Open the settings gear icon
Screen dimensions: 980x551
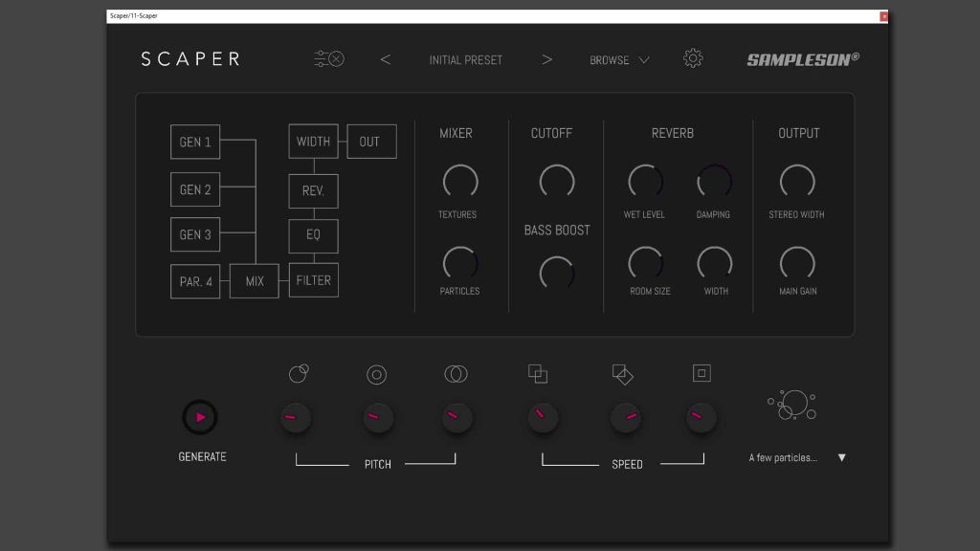693,58
